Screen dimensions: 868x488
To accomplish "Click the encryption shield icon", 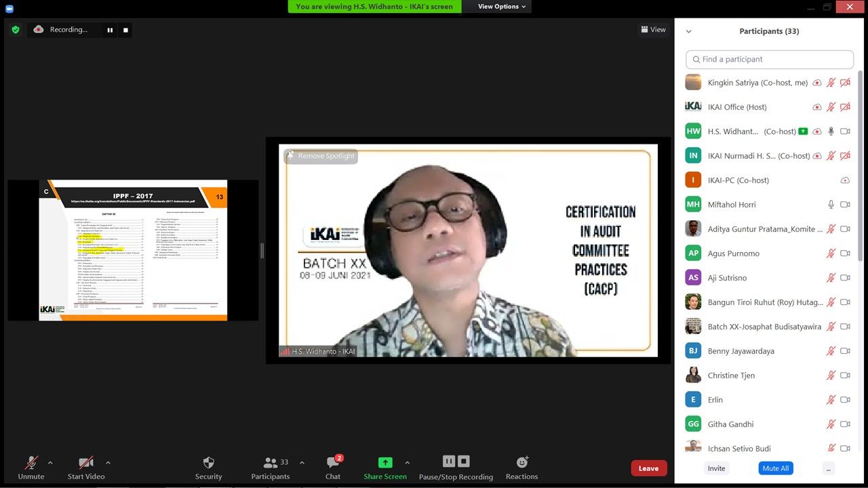I will 16,30.
